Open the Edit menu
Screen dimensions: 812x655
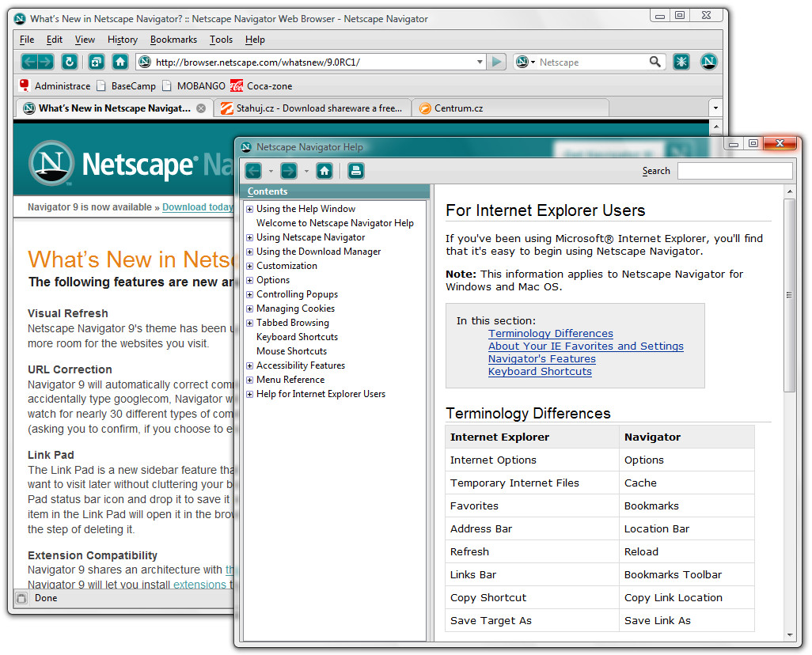click(55, 40)
